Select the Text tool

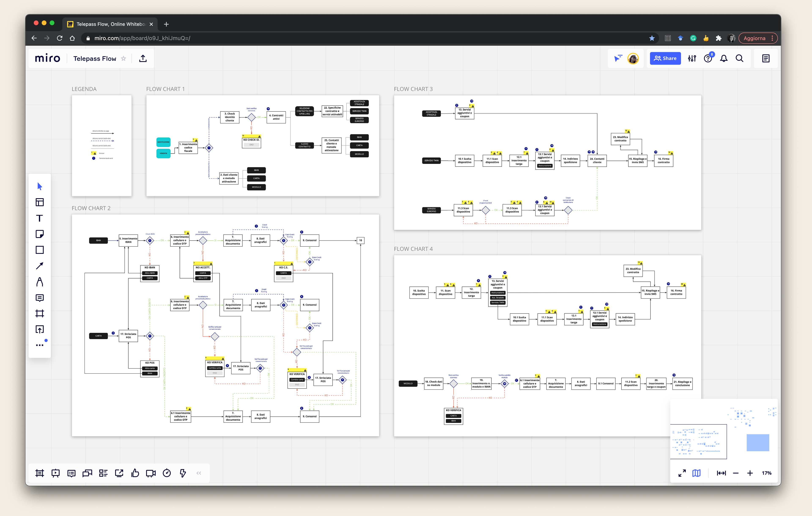coord(40,218)
